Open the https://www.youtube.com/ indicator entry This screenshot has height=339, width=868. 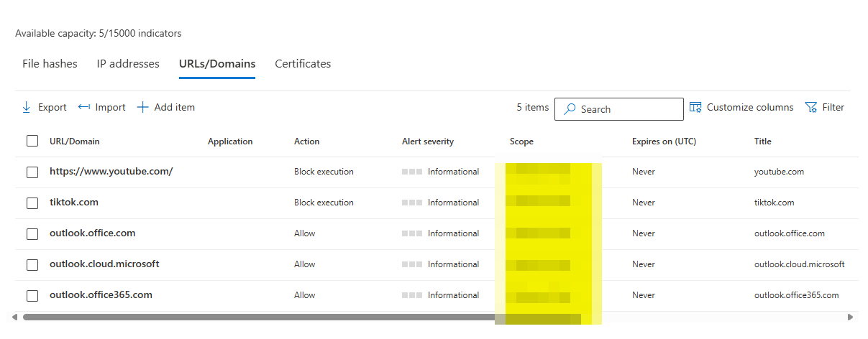111,171
